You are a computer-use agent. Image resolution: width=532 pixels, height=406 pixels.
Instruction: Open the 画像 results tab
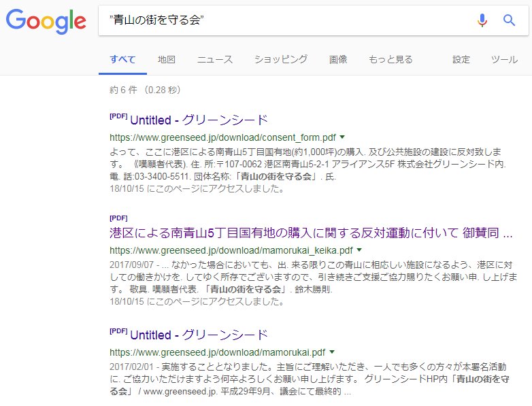[x=338, y=59]
